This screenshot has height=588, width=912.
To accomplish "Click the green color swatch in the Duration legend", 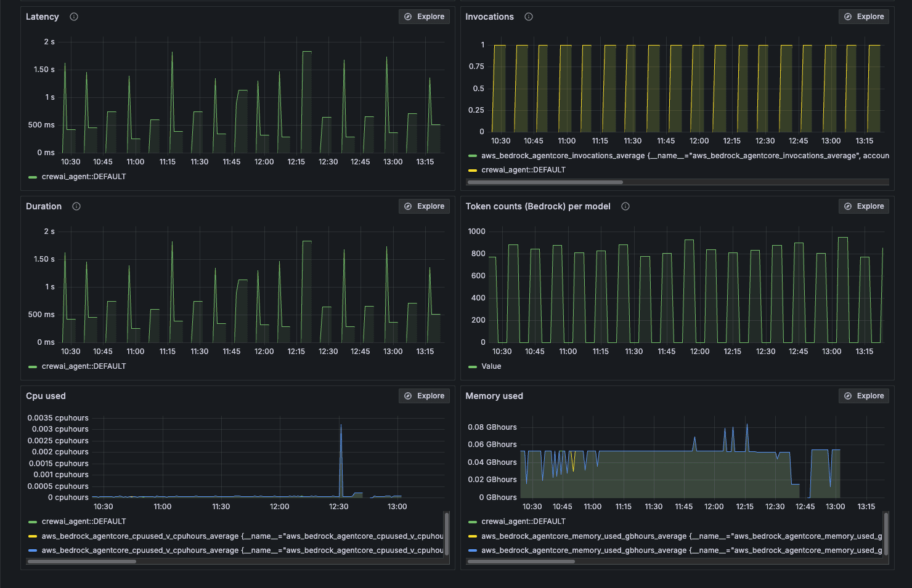I will pos(33,367).
